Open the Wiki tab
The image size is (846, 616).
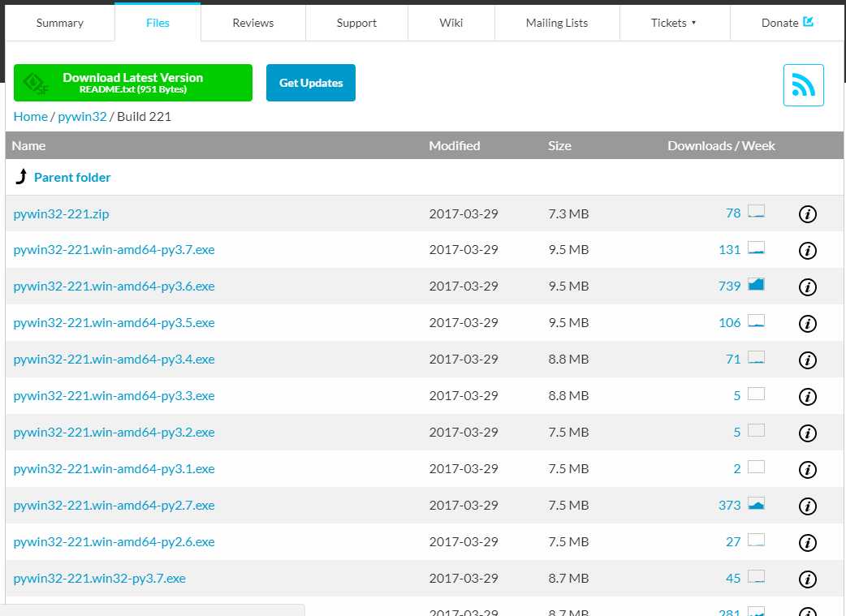click(x=451, y=23)
